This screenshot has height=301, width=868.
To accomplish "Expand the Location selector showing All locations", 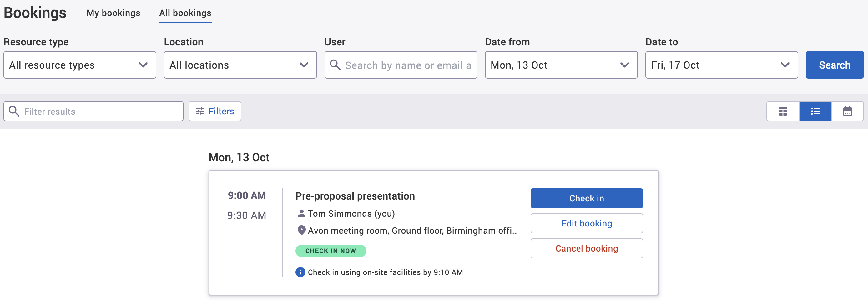I will pyautogui.click(x=240, y=65).
